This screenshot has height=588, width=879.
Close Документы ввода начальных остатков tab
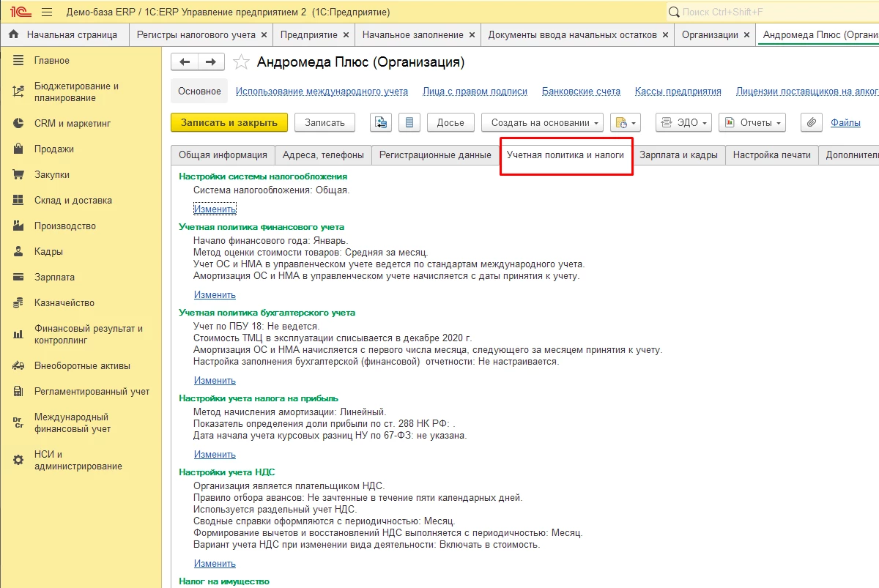pyautogui.click(x=665, y=34)
